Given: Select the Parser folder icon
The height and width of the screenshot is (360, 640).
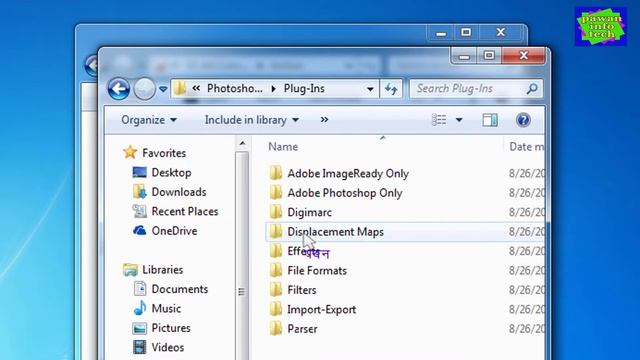Looking at the screenshot, I should tap(276, 329).
